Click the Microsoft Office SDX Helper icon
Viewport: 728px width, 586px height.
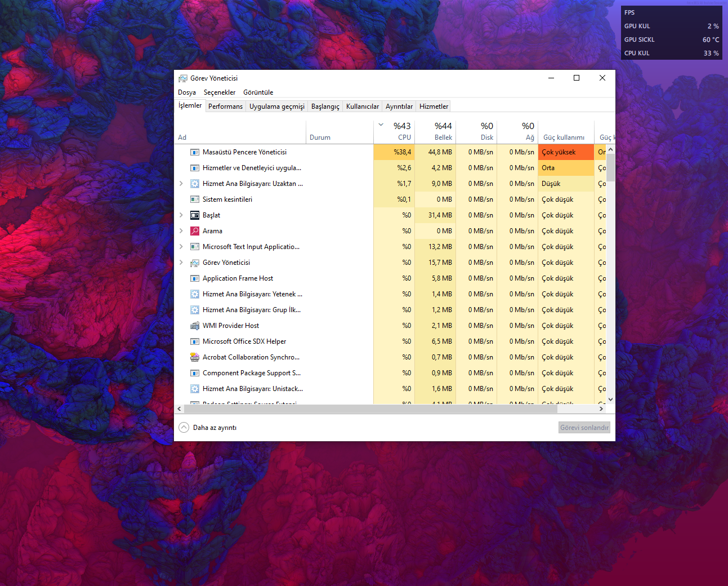click(x=195, y=341)
